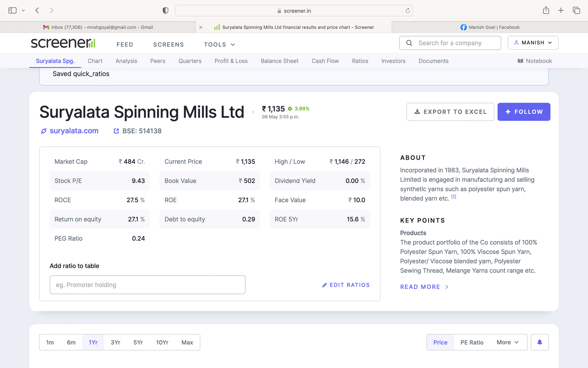Switch to the Gmail Inbox browser tab
Image resolution: width=588 pixels, height=368 pixels.
(98, 27)
